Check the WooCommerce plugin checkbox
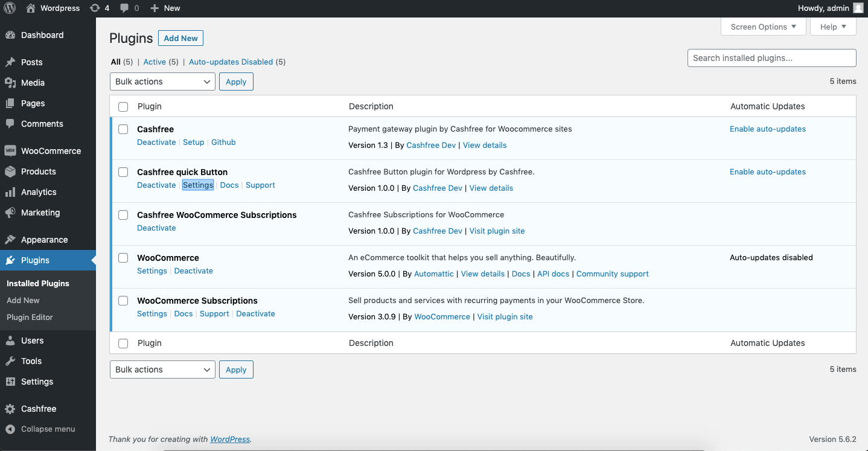Viewport: 868px width, 451px height. pyautogui.click(x=123, y=258)
